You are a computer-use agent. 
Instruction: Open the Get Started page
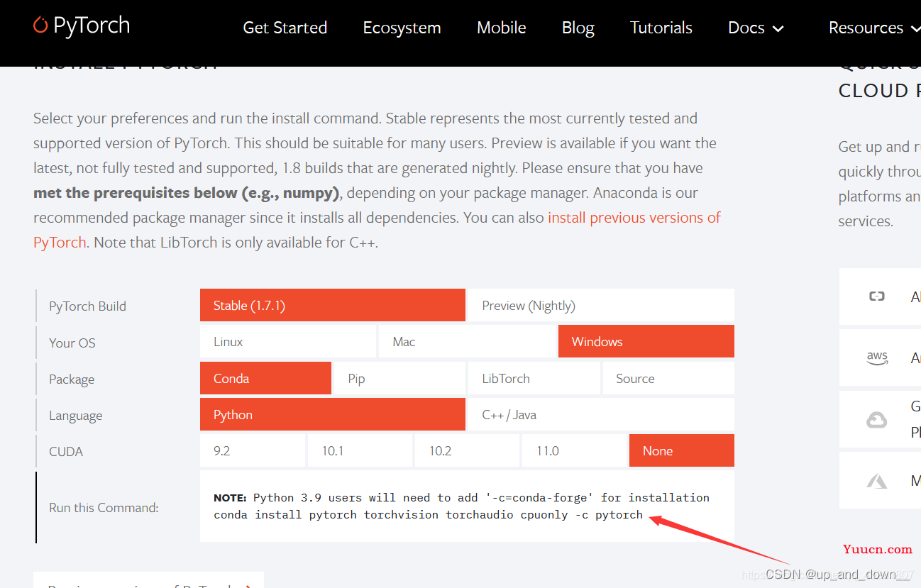tap(285, 28)
